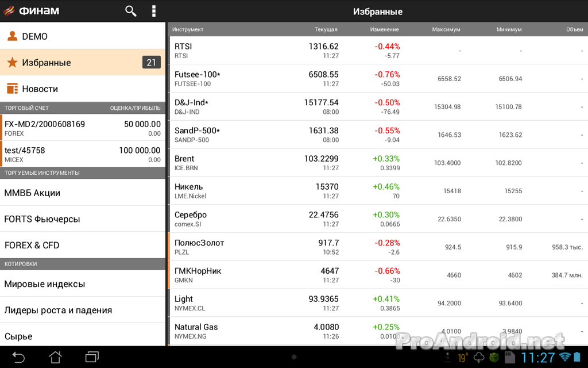Tap the 21 favorites count badge
588x368 pixels.
pyautogui.click(x=152, y=62)
